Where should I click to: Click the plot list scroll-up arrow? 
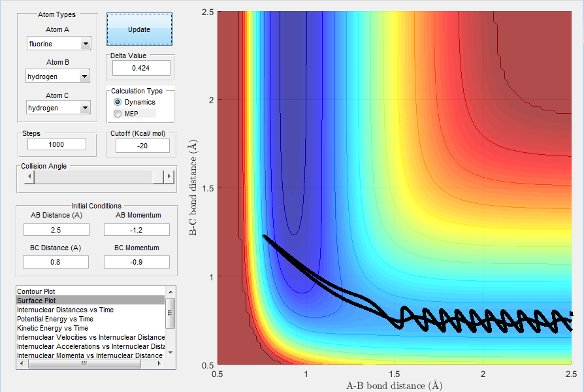point(170,292)
